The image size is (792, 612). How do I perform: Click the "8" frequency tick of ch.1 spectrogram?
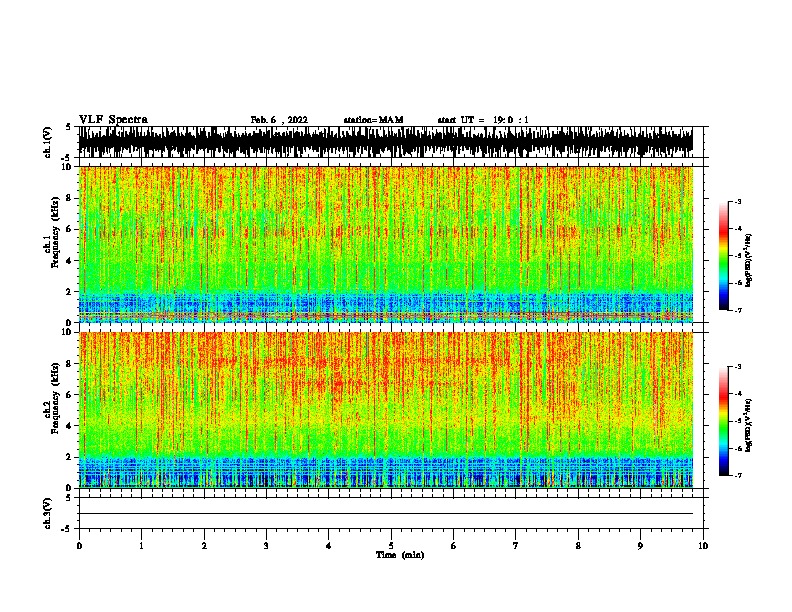pos(69,198)
